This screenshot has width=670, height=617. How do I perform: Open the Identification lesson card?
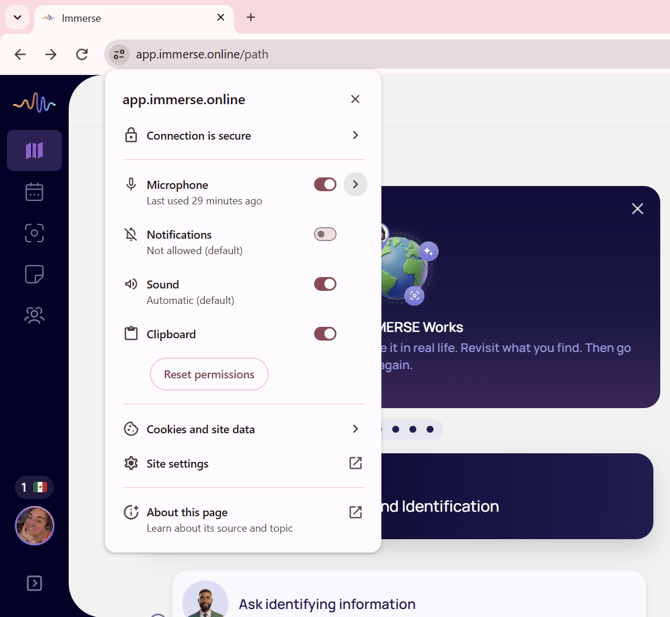pos(517,496)
